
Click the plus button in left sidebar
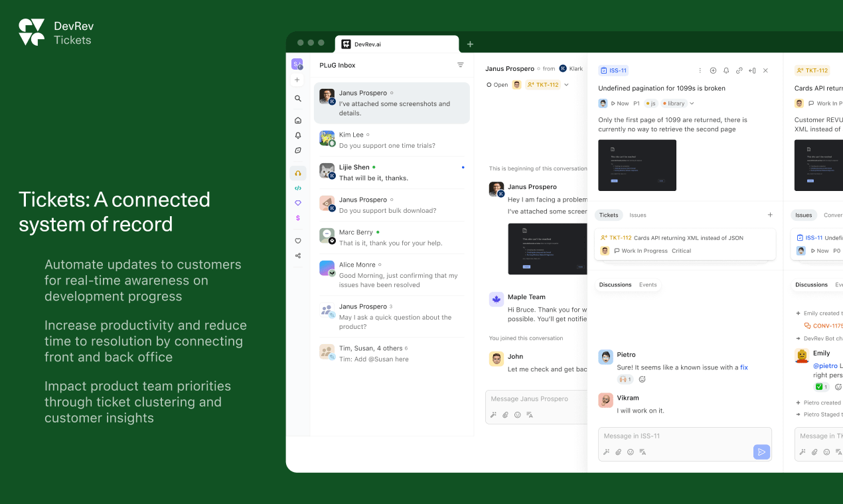click(297, 80)
